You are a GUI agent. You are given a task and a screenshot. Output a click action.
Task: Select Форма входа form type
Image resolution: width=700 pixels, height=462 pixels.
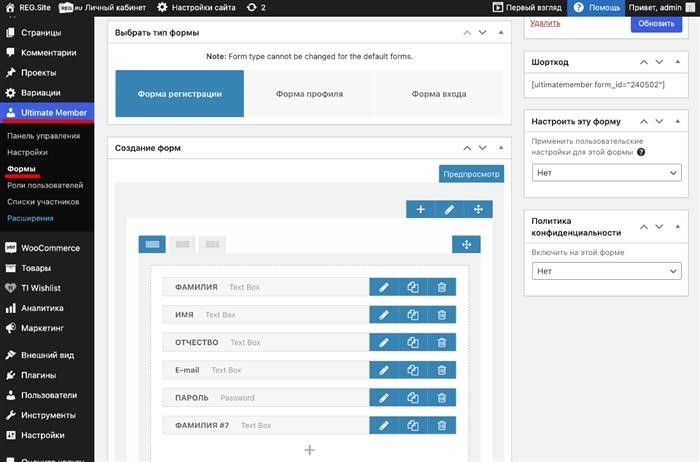click(439, 94)
